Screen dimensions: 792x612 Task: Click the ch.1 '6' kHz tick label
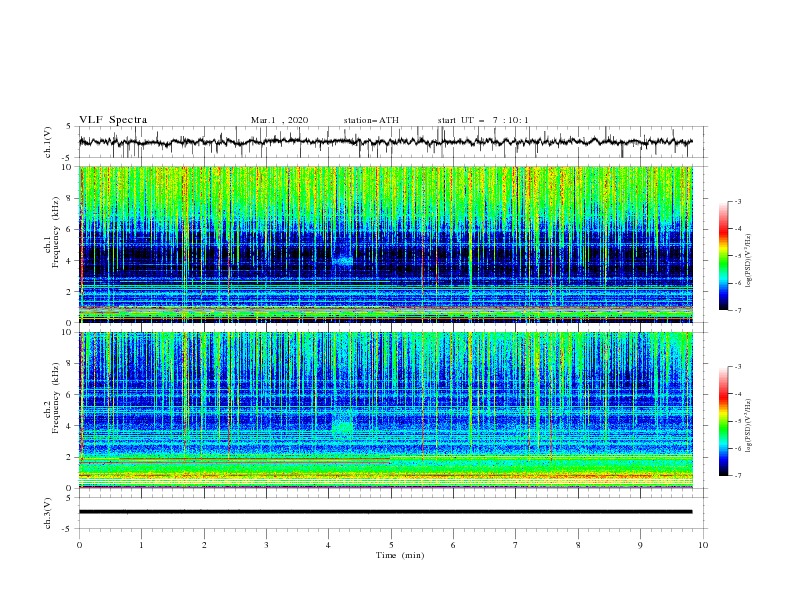(70, 229)
